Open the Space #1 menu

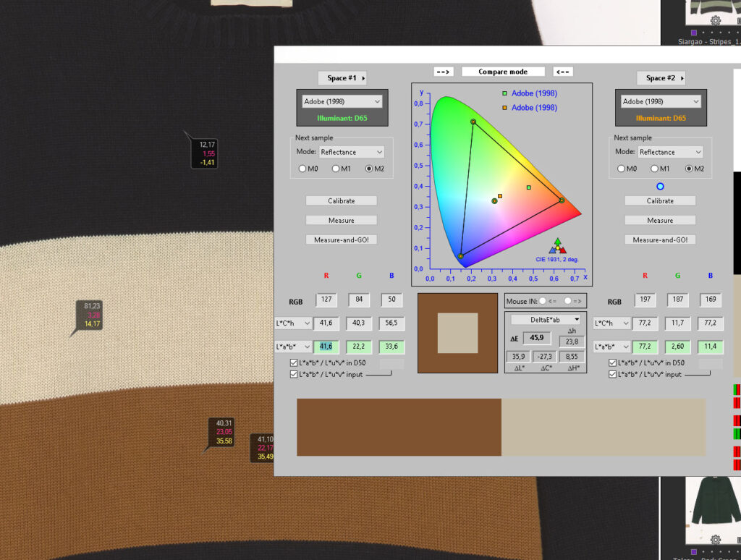342,78
